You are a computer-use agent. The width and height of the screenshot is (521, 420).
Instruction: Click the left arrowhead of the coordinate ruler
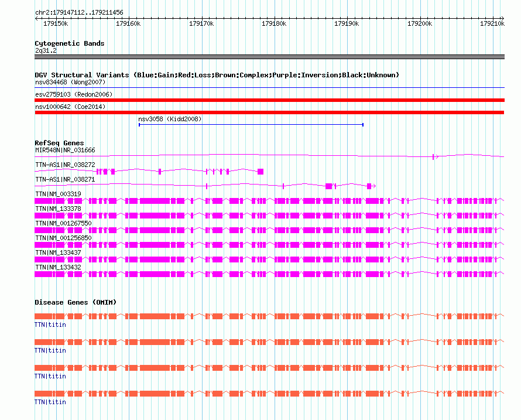click(36, 18)
